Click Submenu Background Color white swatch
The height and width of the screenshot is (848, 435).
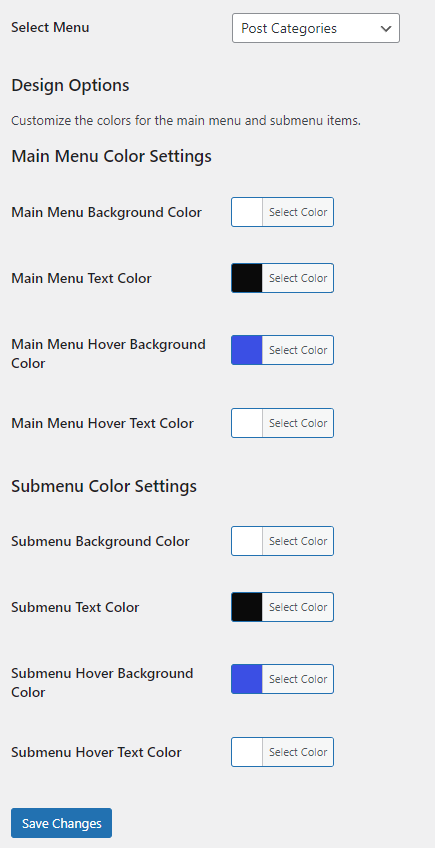click(247, 541)
